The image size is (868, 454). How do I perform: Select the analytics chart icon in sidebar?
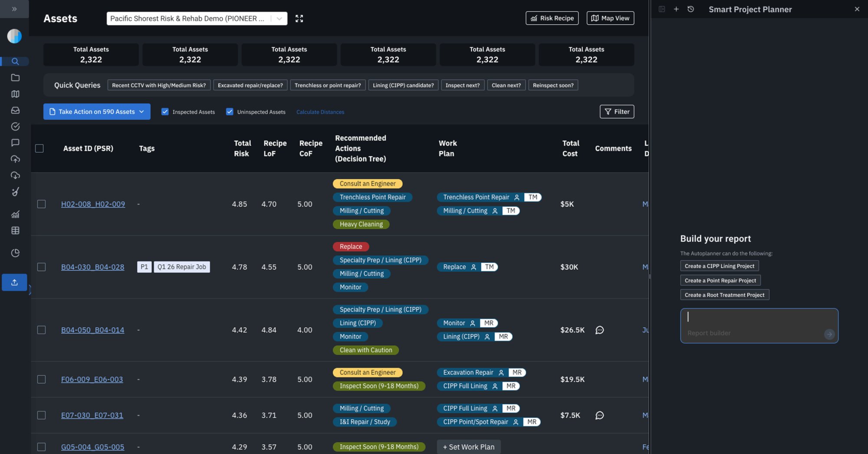15,214
